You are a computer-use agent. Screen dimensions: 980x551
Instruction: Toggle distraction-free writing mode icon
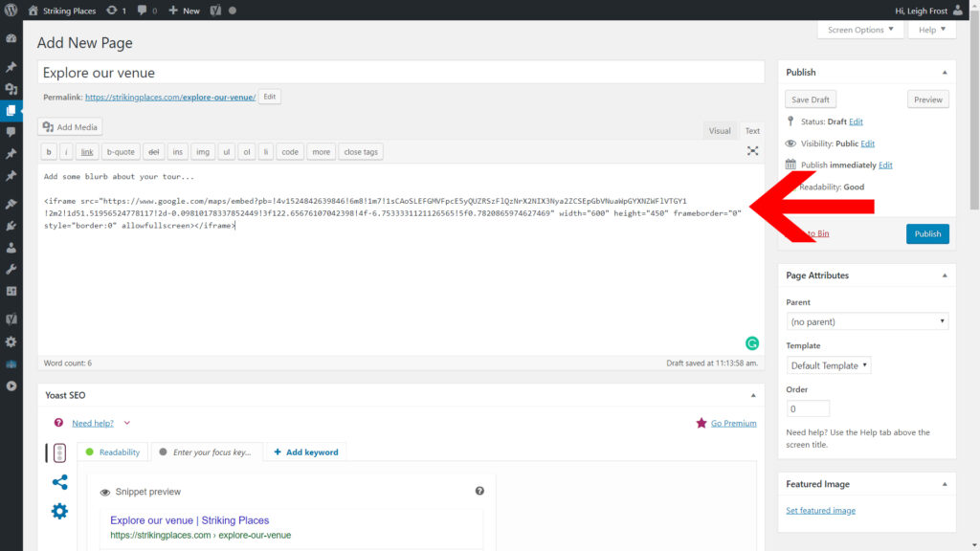pos(752,151)
